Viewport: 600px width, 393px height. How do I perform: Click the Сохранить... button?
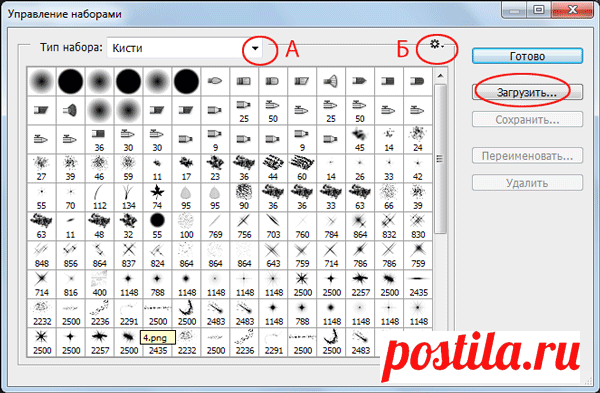(x=527, y=119)
